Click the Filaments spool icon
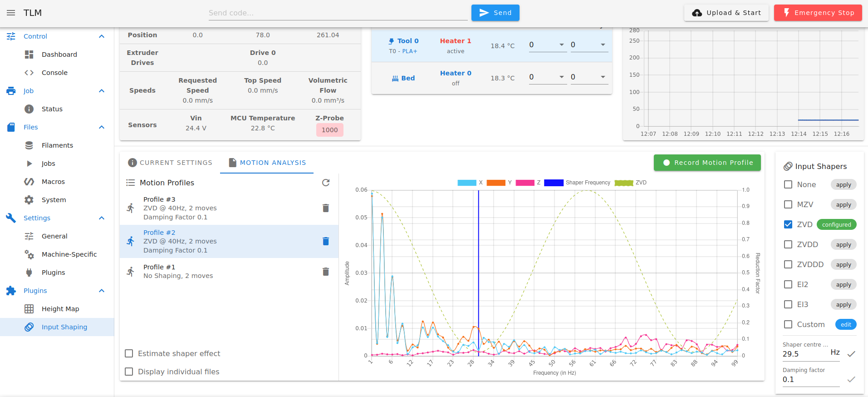The width and height of the screenshot is (868, 397). (29, 145)
